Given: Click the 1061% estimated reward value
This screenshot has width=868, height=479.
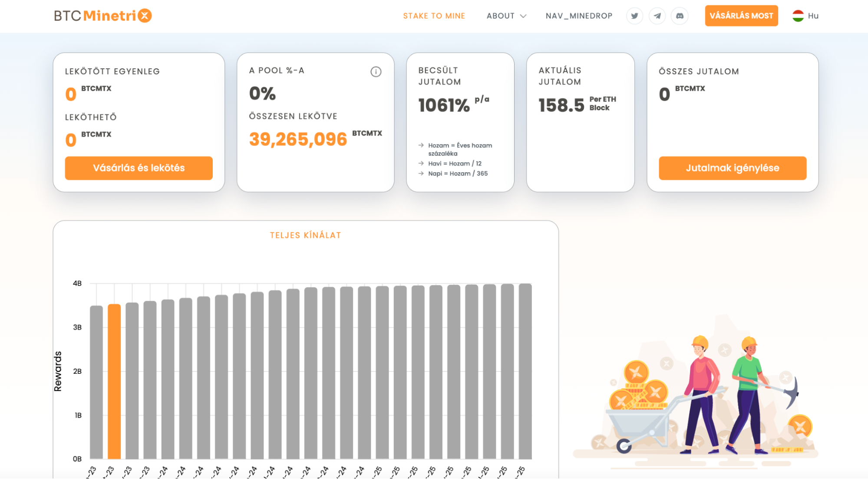Looking at the screenshot, I should tap(444, 105).
